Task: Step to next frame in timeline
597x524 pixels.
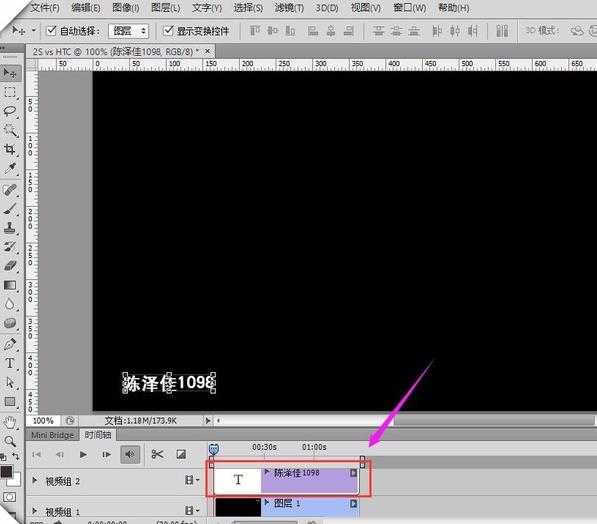Action: [107, 454]
